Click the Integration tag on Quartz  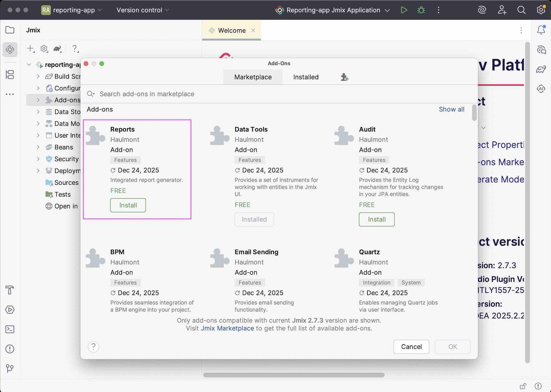click(x=376, y=282)
